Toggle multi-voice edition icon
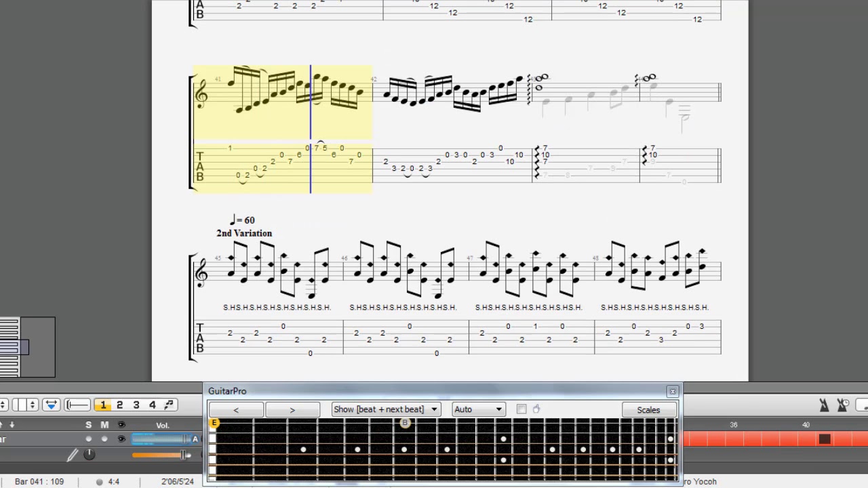The width and height of the screenshot is (868, 488). click(170, 405)
